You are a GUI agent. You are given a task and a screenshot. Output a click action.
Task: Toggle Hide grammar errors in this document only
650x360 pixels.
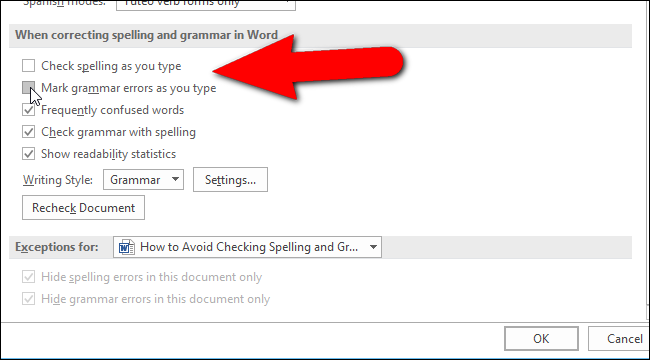click(x=28, y=299)
